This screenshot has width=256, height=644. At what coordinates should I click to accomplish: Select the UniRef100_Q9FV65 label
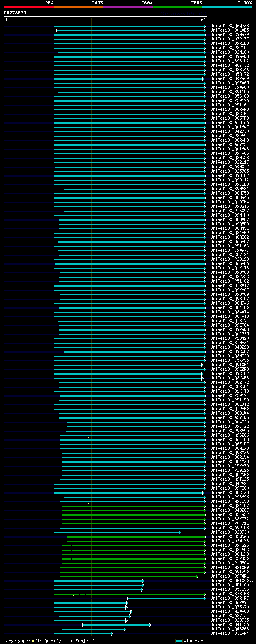click(x=230, y=83)
